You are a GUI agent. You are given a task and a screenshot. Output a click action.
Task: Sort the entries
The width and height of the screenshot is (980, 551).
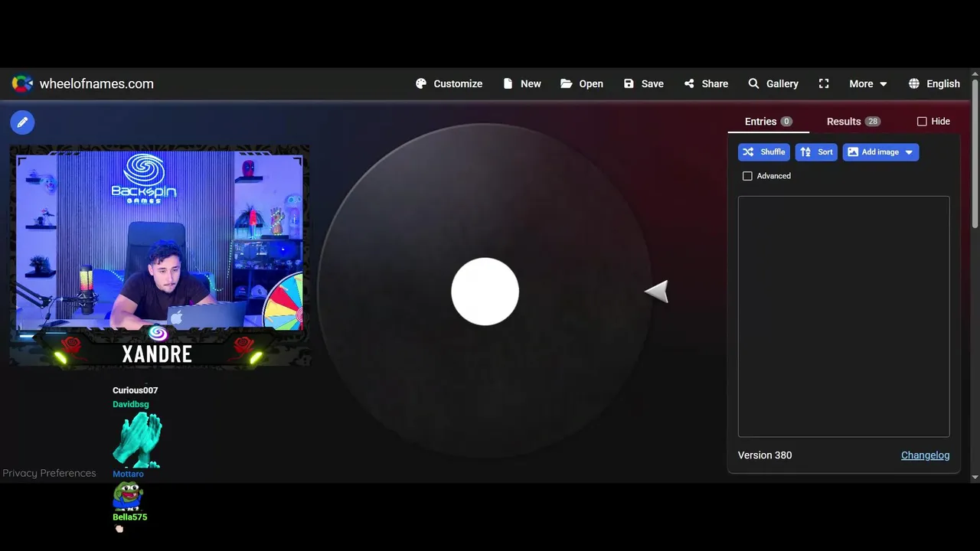[816, 152]
